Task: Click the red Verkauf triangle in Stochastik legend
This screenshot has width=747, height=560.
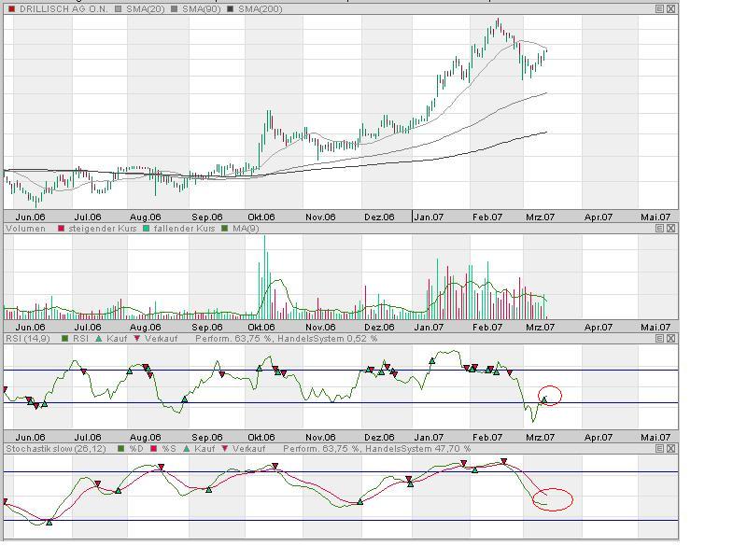Action: [225, 449]
